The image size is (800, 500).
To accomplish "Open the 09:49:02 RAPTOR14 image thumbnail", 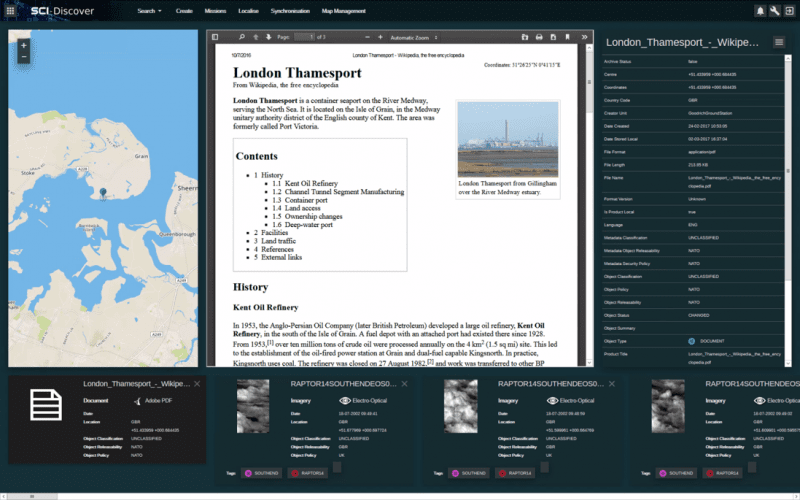I will tap(668, 406).
